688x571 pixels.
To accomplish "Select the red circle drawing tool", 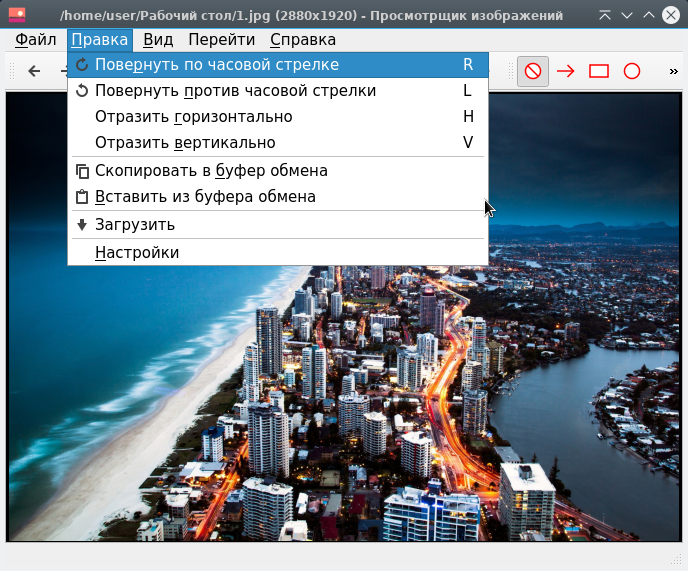I will coord(632,71).
